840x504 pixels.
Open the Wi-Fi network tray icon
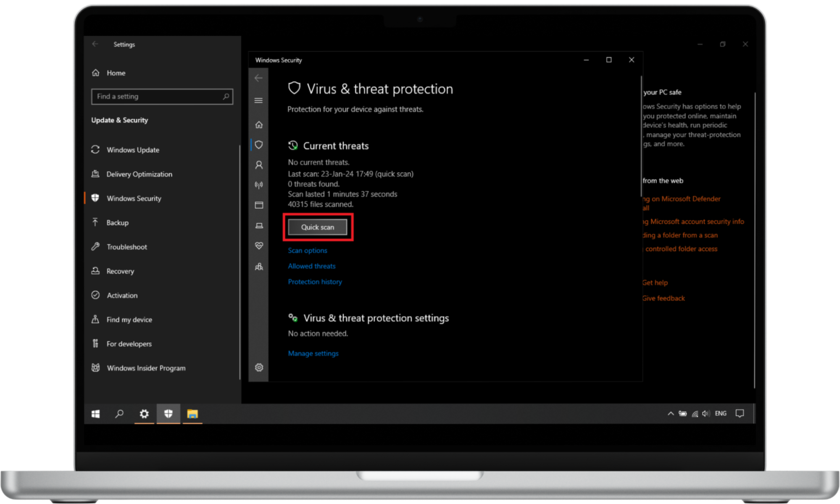pyautogui.click(x=695, y=414)
